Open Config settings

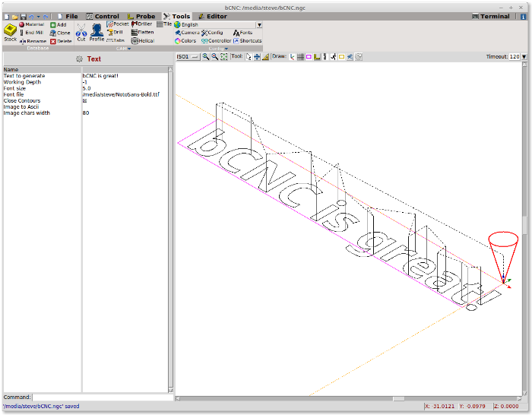point(212,33)
